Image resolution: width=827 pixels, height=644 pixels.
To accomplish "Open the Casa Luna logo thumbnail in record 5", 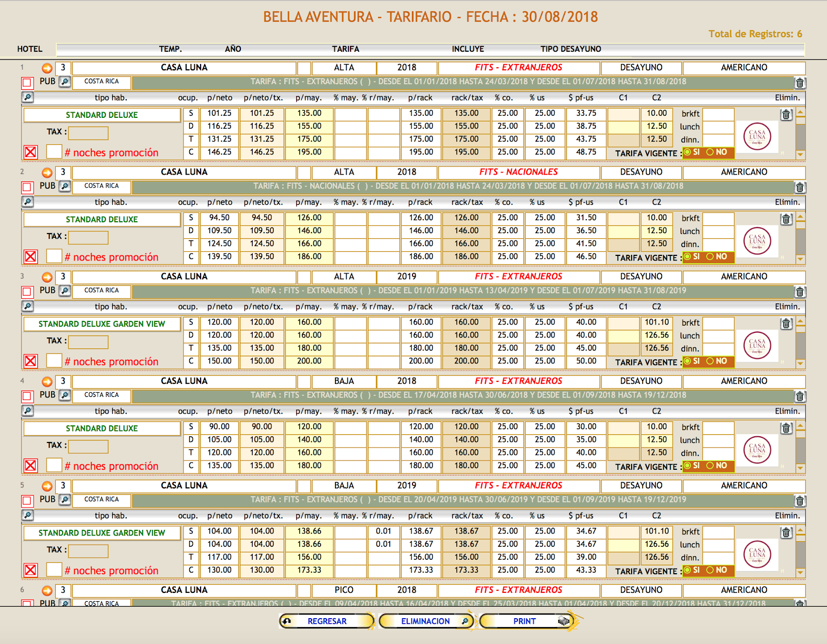I will 757,554.
